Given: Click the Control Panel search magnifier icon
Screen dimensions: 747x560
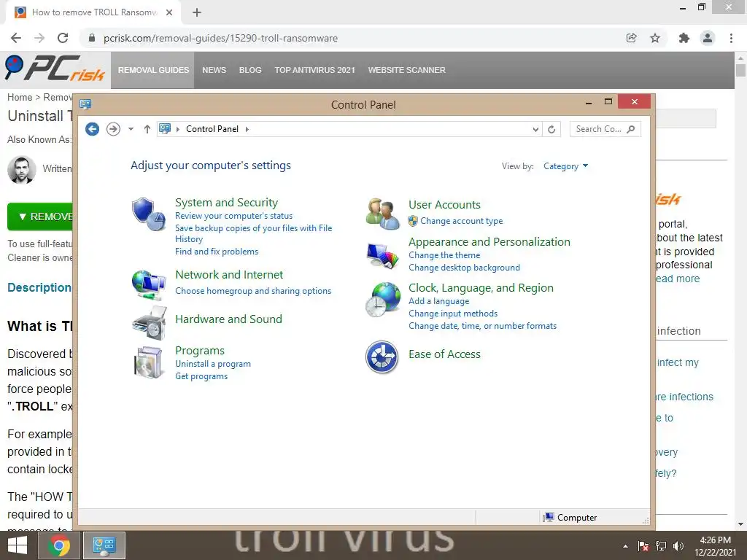Looking at the screenshot, I should (x=631, y=129).
